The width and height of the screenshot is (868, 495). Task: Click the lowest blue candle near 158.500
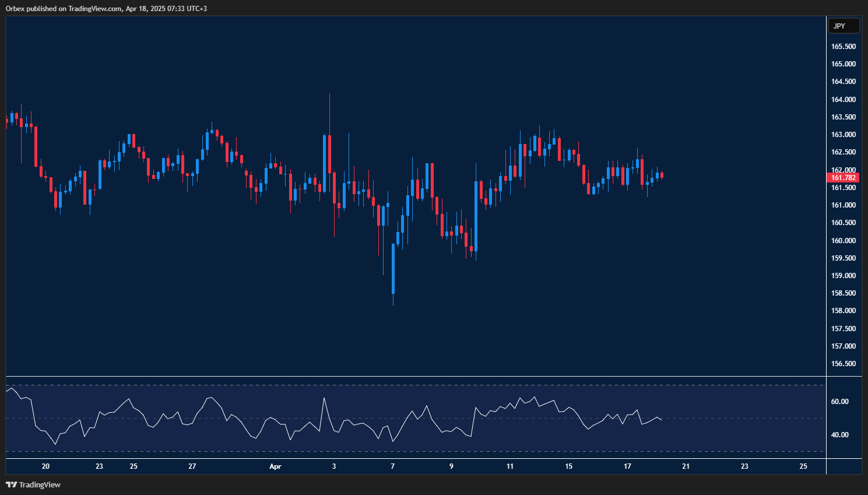[x=393, y=268]
